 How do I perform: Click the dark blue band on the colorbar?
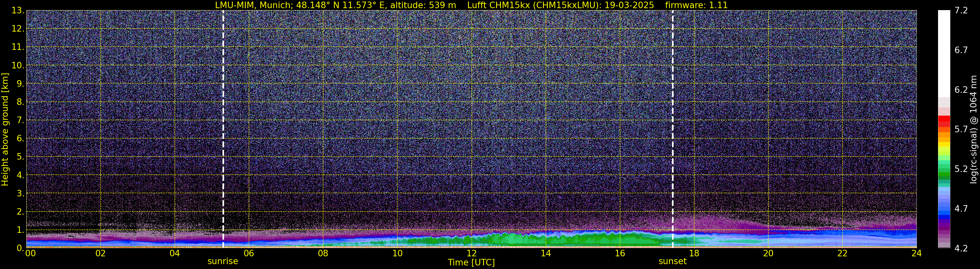944,217
